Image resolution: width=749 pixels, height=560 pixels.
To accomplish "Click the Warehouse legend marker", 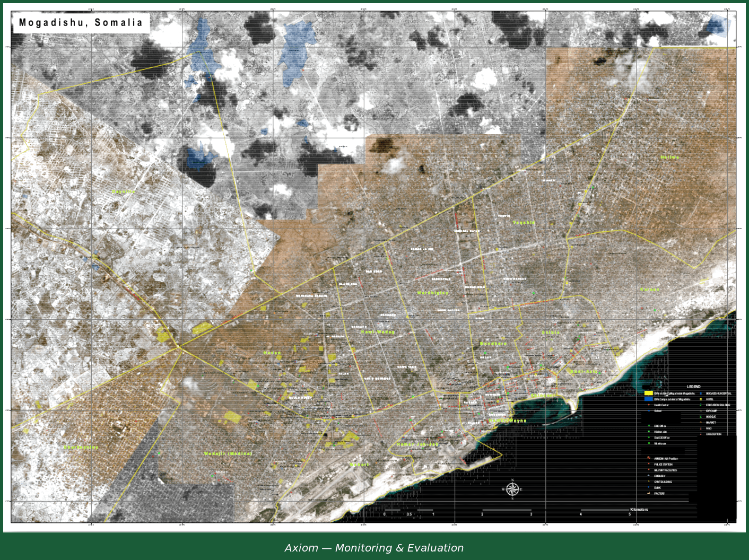I will tap(649, 443).
